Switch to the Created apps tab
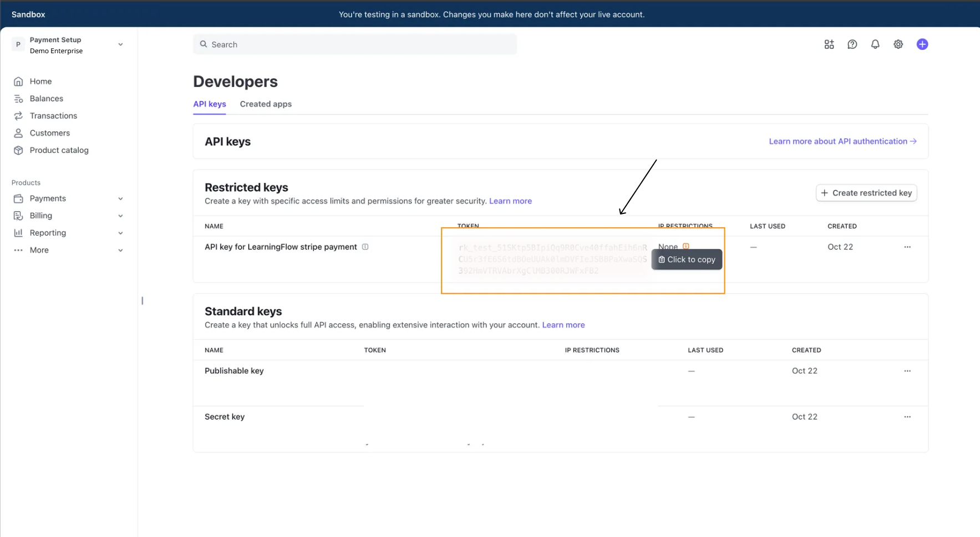 pos(266,104)
